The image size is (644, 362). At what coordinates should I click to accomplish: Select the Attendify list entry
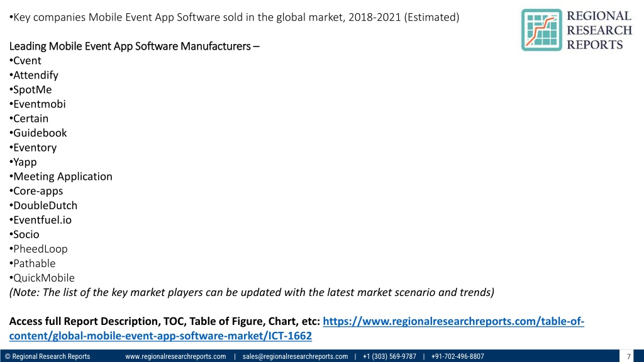34,75
